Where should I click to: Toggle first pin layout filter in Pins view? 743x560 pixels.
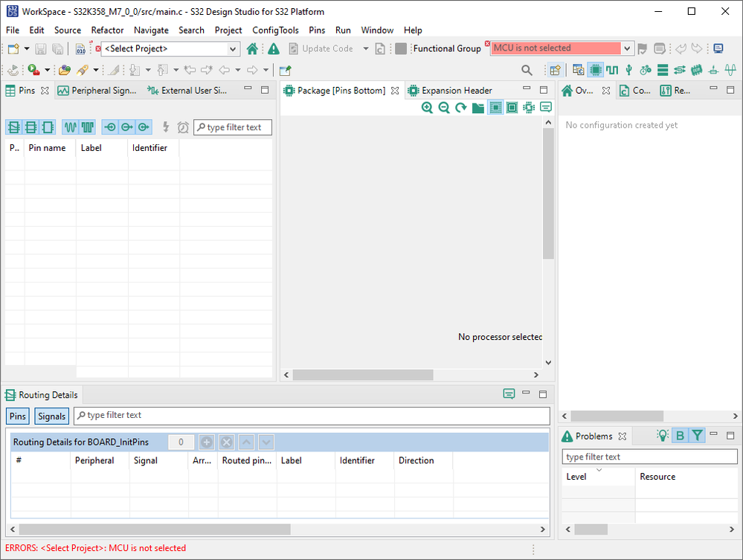click(14, 127)
